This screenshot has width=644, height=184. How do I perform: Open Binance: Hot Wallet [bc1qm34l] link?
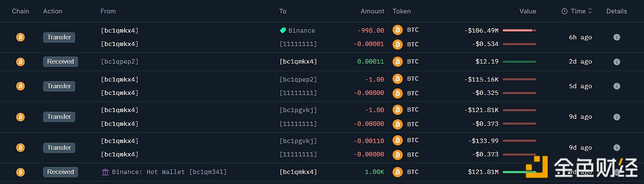[169, 172]
